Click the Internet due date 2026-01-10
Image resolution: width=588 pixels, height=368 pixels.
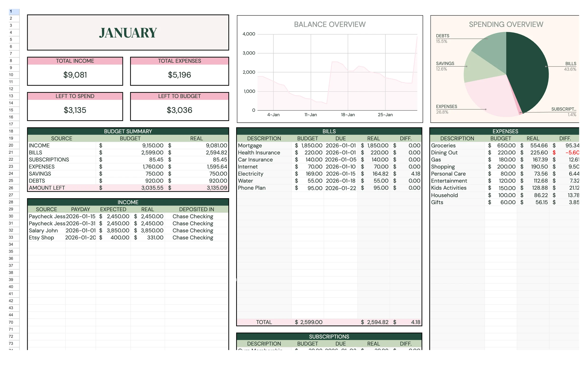pyautogui.click(x=341, y=167)
